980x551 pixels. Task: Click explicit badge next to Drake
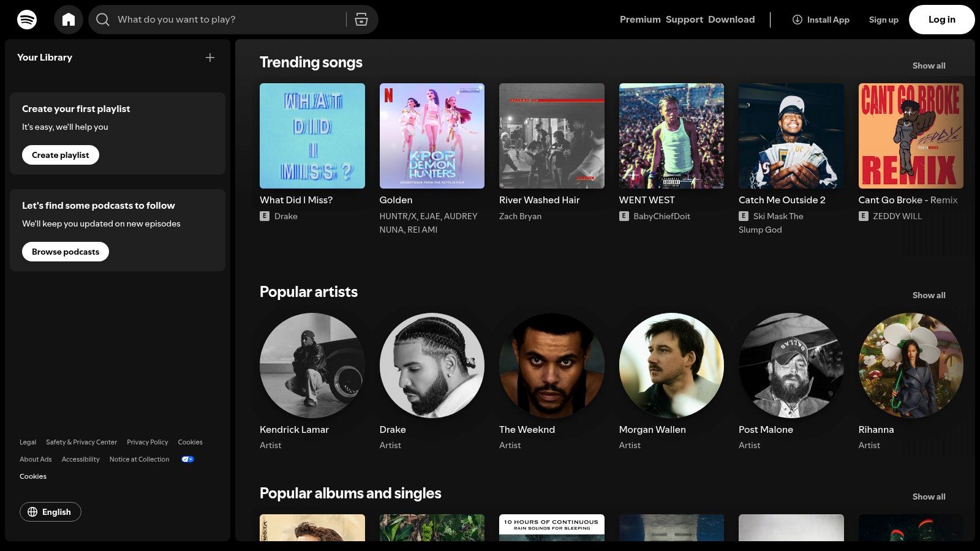pos(265,216)
